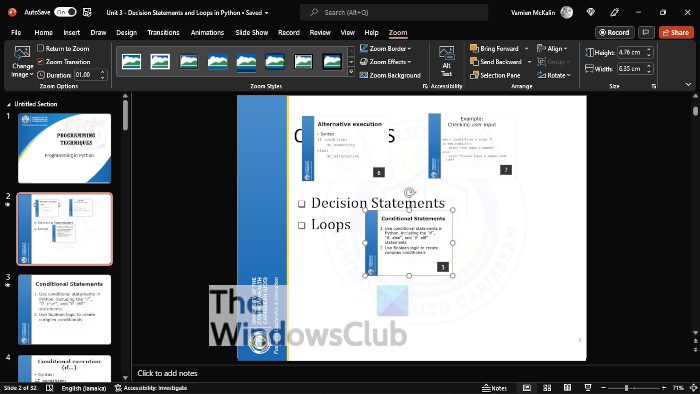
Task: Adjust the zoom level slider in status bar
Action: (x=627, y=388)
